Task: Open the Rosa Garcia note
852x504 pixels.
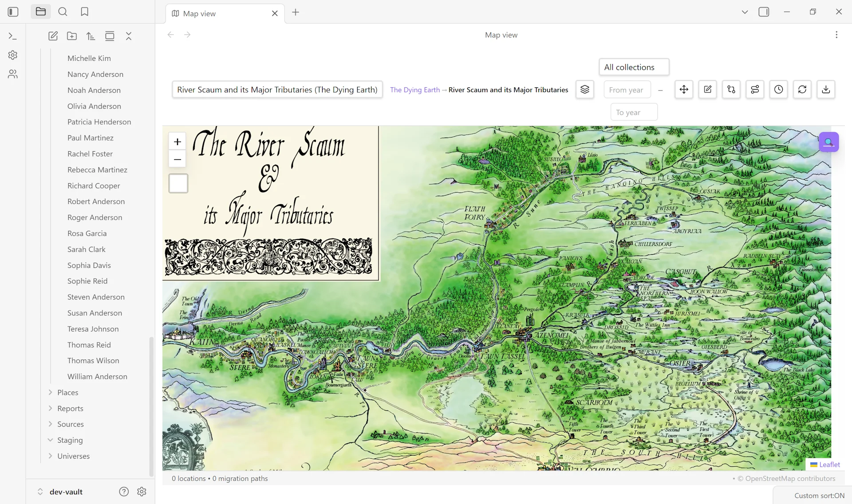Action: click(x=87, y=233)
